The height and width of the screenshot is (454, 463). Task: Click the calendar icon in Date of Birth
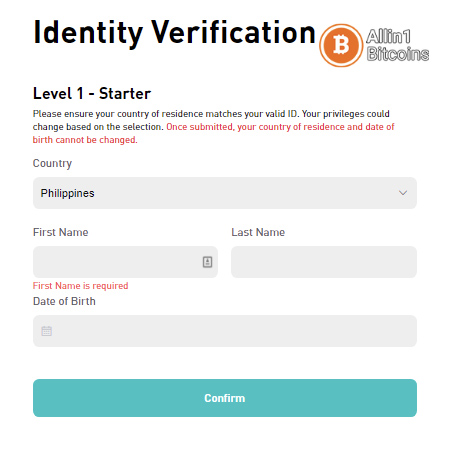click(x=47, y=331)
